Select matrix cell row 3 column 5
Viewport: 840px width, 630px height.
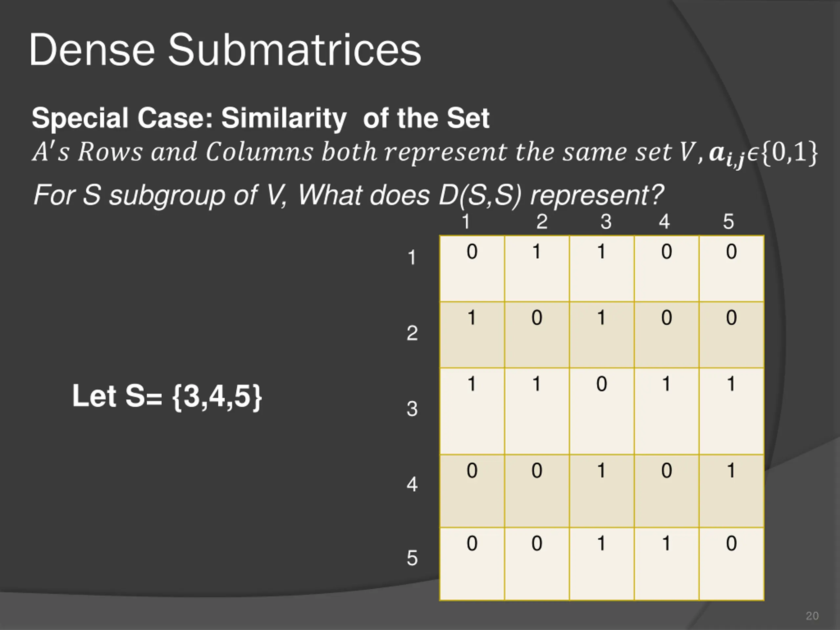tap(732, 411)
